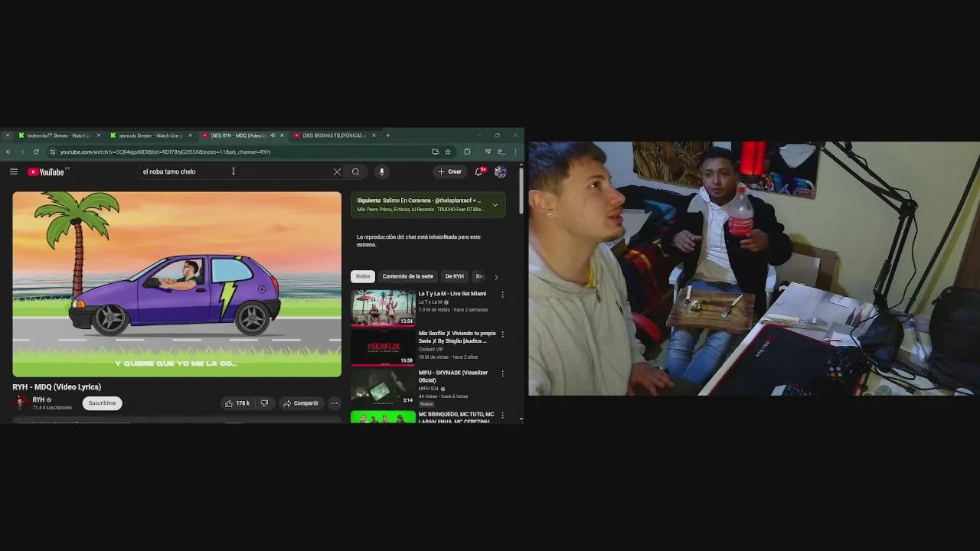Open options for MIFU - SKYMASK video

click(502, 373)
